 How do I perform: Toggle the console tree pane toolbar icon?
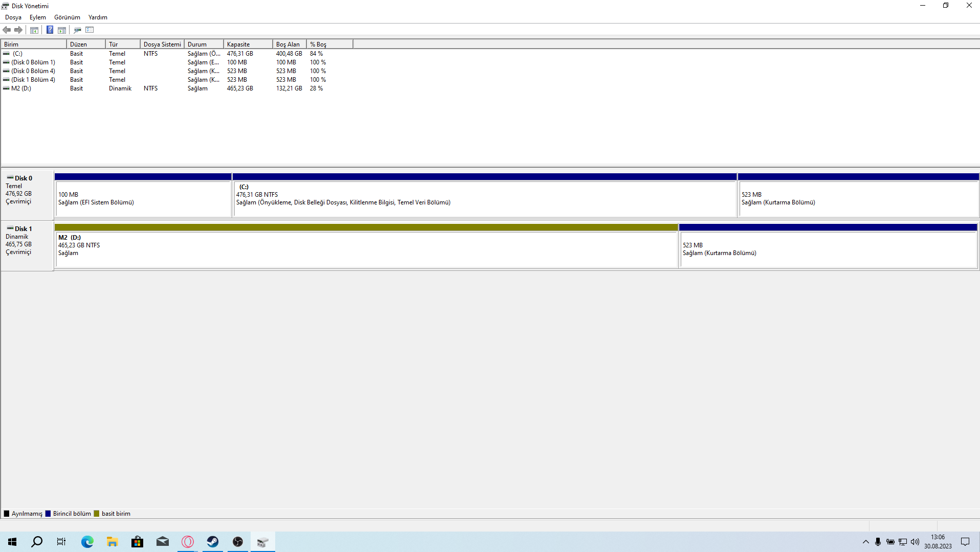34,30
